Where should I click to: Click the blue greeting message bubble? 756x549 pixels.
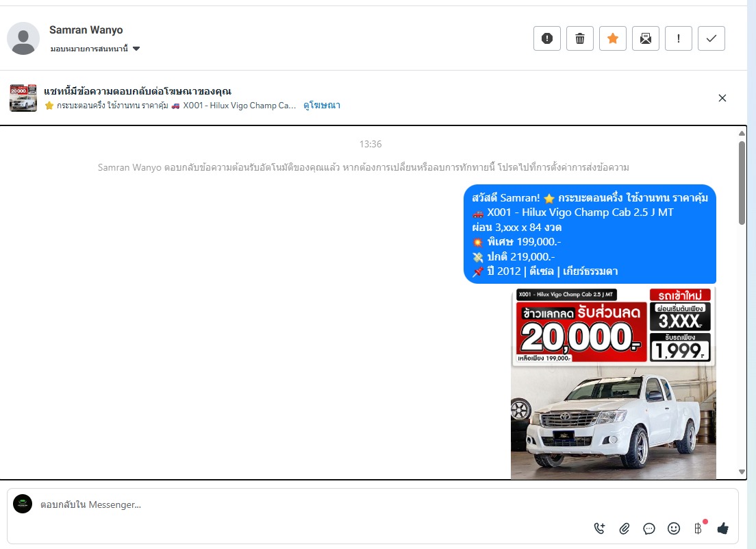tap(590, 234)
